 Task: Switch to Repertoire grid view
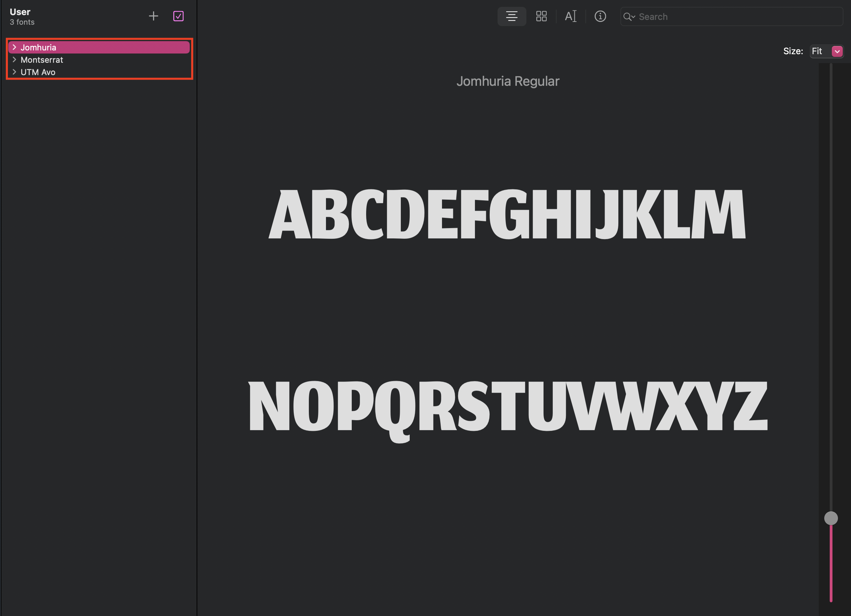pos(541,16)
